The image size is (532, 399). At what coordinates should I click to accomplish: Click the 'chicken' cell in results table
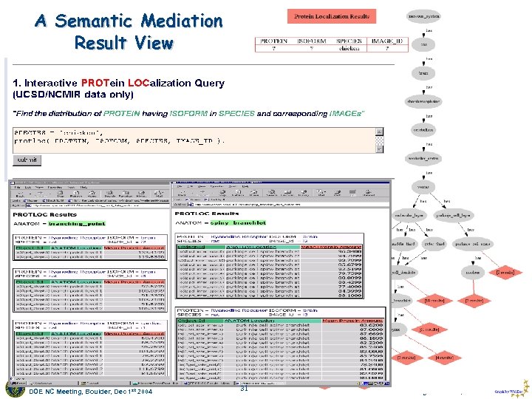349,49
